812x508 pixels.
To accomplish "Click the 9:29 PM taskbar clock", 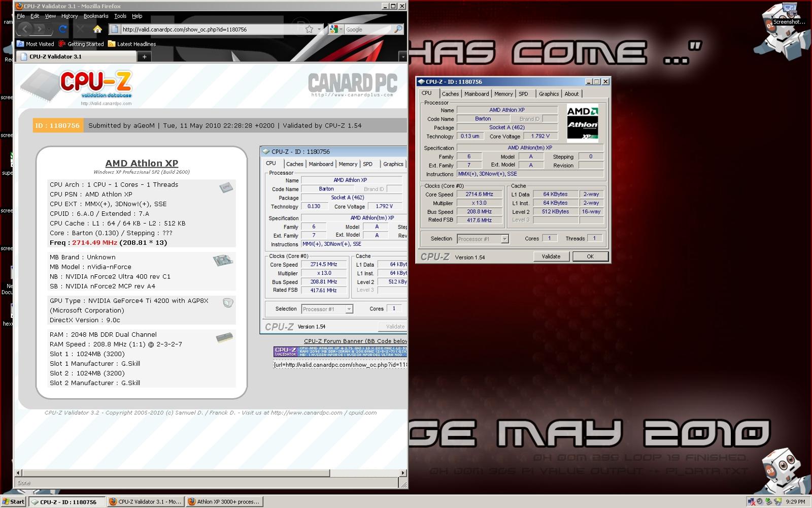I will [x=795, y=501].
